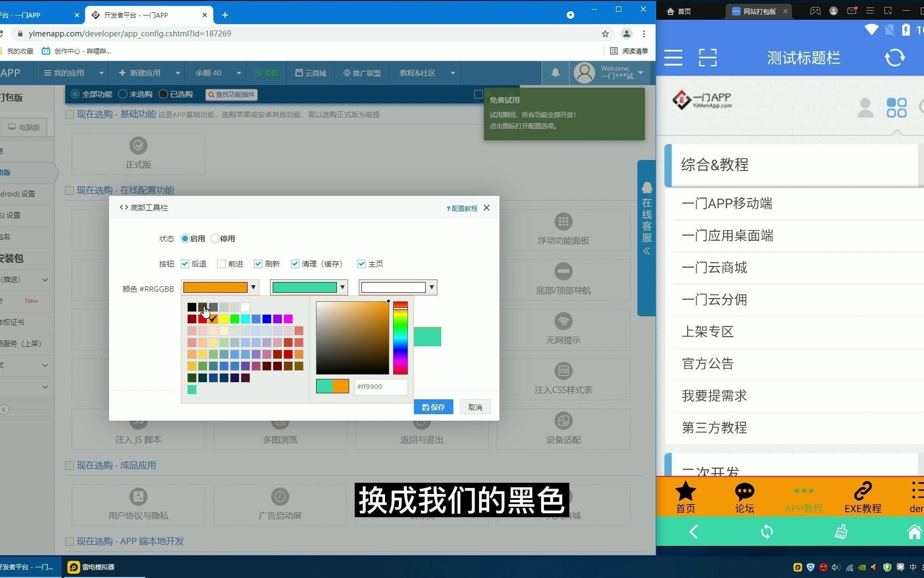The height and width of the screenshot is (578, 924).
Task: Open the 配置教程 help link
Action: 462,208
